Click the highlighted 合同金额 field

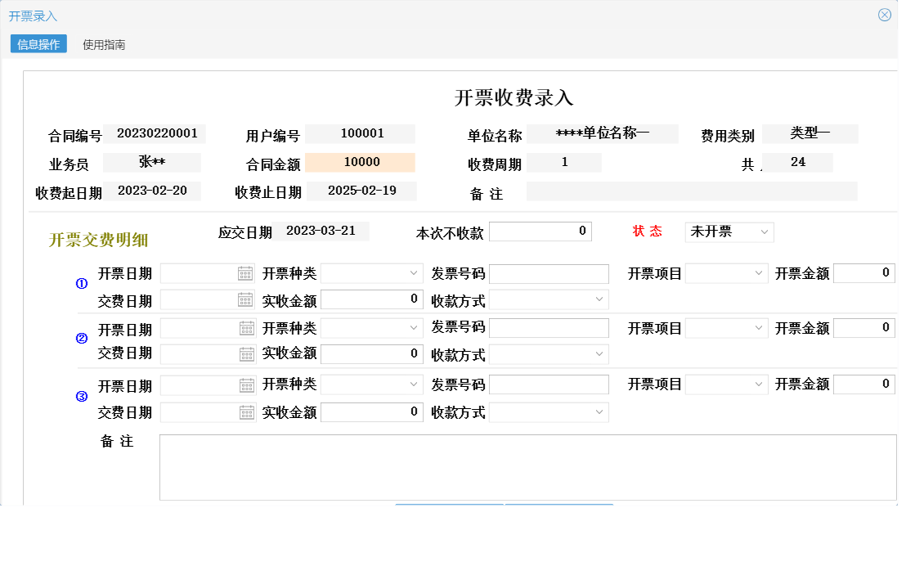[361, 162]
